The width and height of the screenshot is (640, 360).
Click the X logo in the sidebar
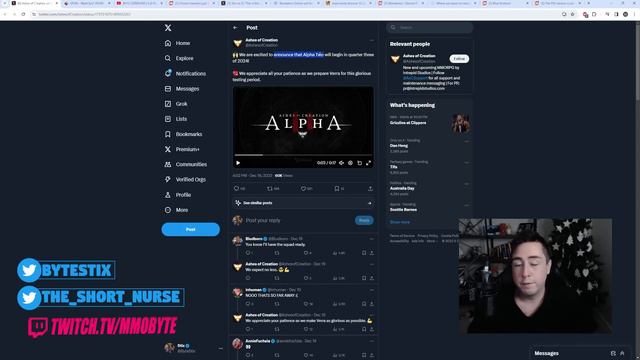168,28
